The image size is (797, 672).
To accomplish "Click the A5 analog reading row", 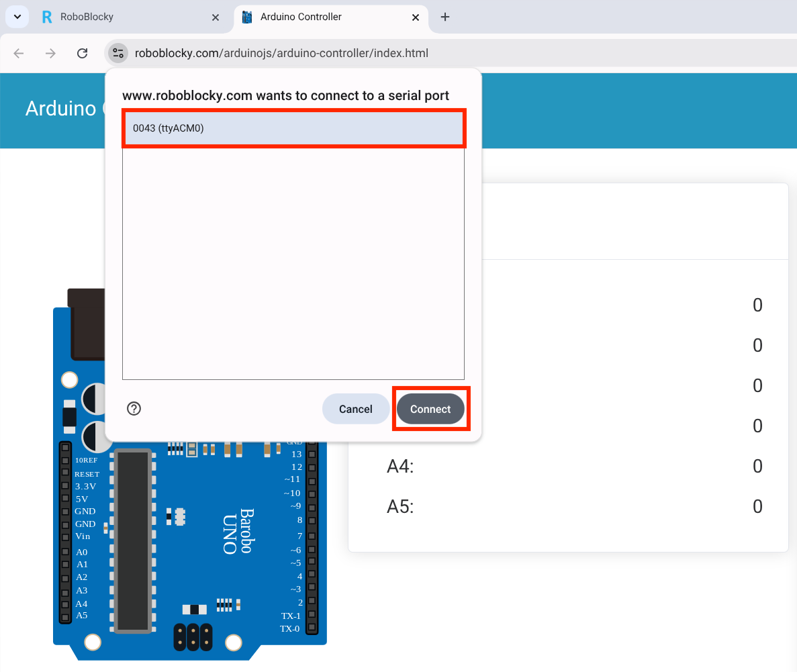I will pos(567,506).
